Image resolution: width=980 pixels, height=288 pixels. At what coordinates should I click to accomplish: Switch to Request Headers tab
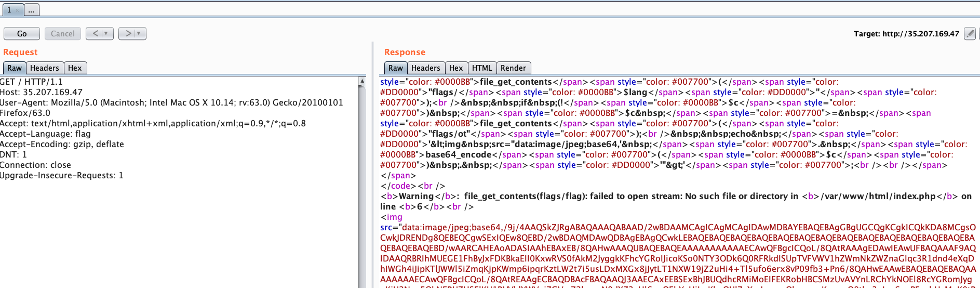coord(45,68)
